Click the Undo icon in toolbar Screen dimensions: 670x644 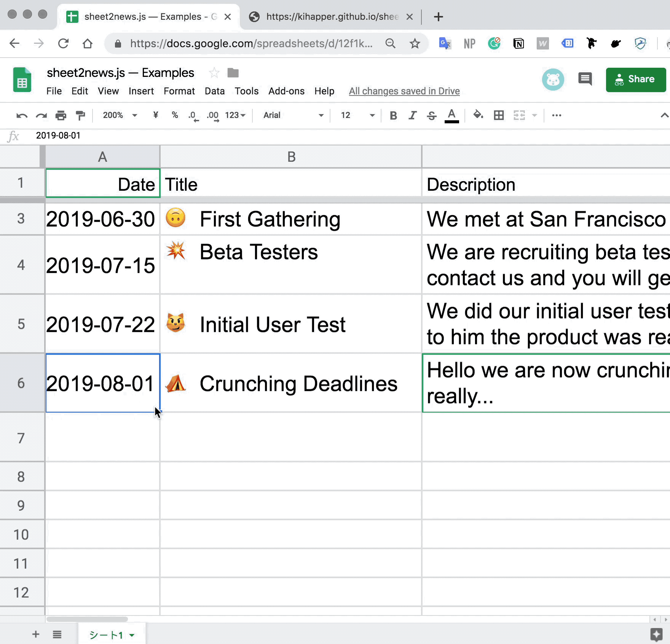tap(22, 115)
